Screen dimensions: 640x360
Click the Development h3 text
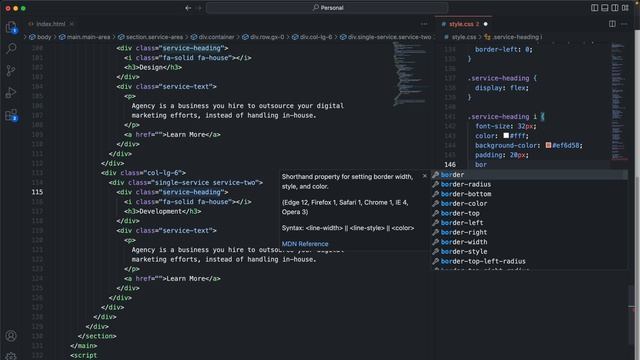click(x=160, y=211)
